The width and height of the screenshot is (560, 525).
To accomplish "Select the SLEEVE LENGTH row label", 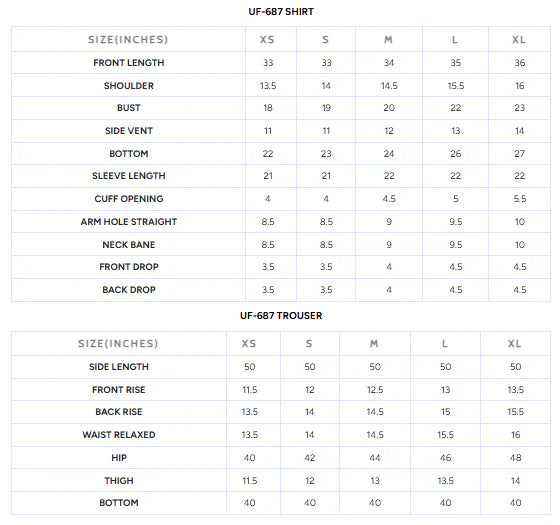I will (x=129, y=176).
